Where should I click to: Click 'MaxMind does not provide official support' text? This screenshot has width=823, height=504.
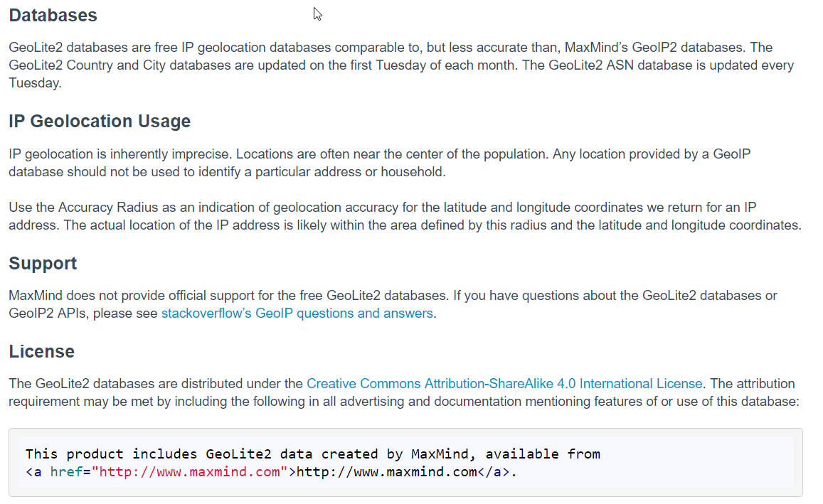[x=142, y=296]
